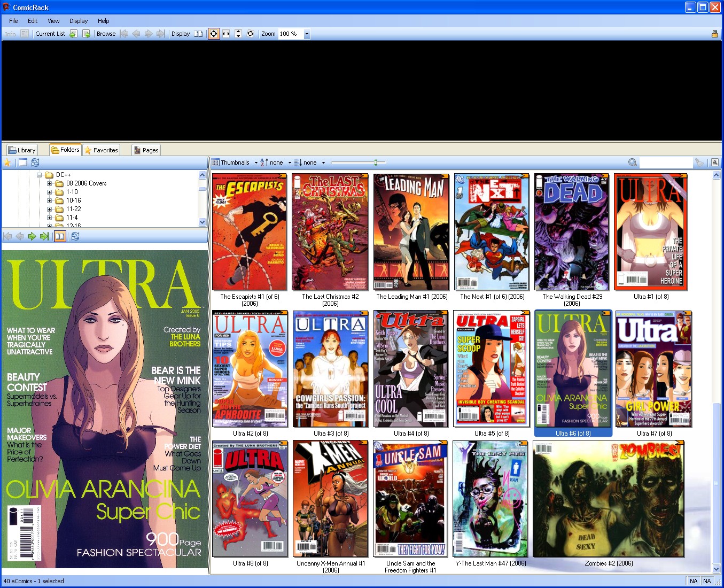
Task: Click the rotate display icon
Action: pos(251,34)
